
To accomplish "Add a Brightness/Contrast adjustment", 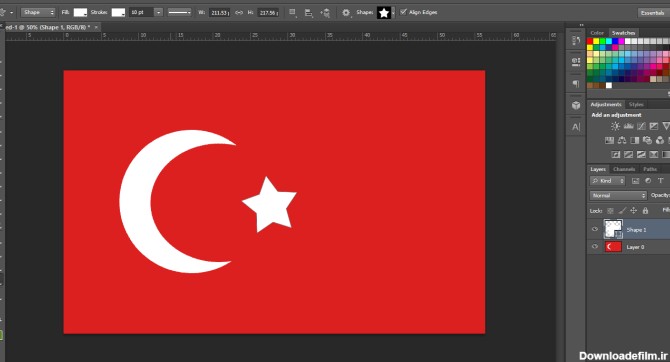I will click(x=615, y=126).
